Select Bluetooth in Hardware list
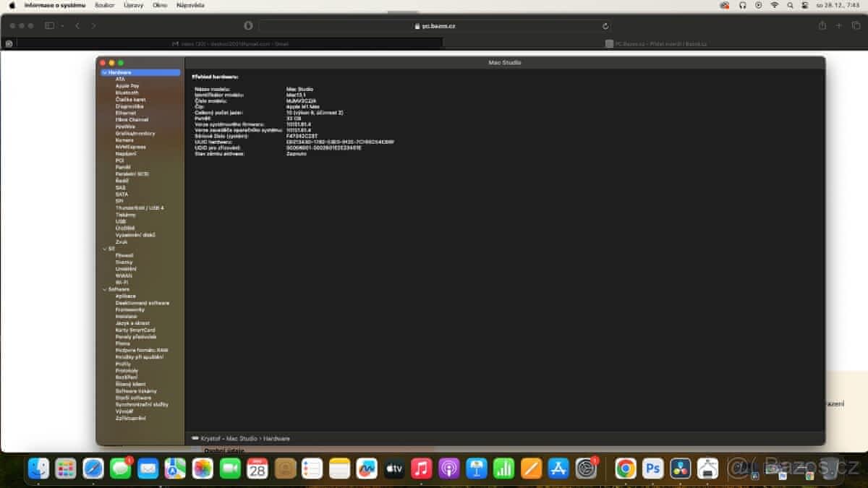The height and width of the screenshot is (488, 868). (x=127, y=93)
